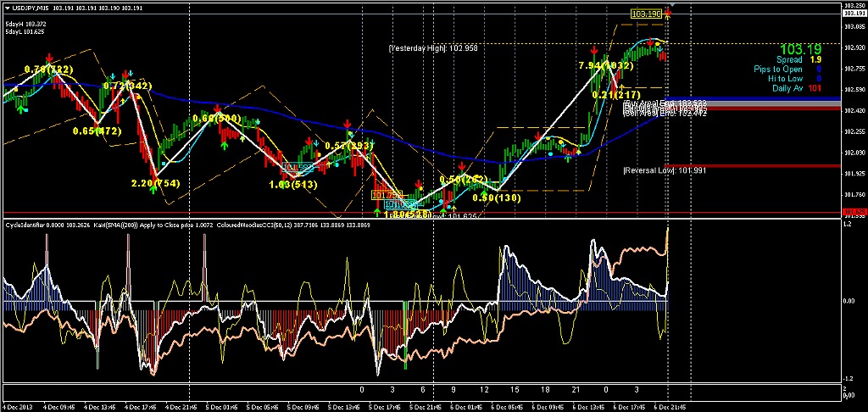Click the 6 Dec 21:45 time label
This screenshot has width=868, height=412.
tap(671, 407)
